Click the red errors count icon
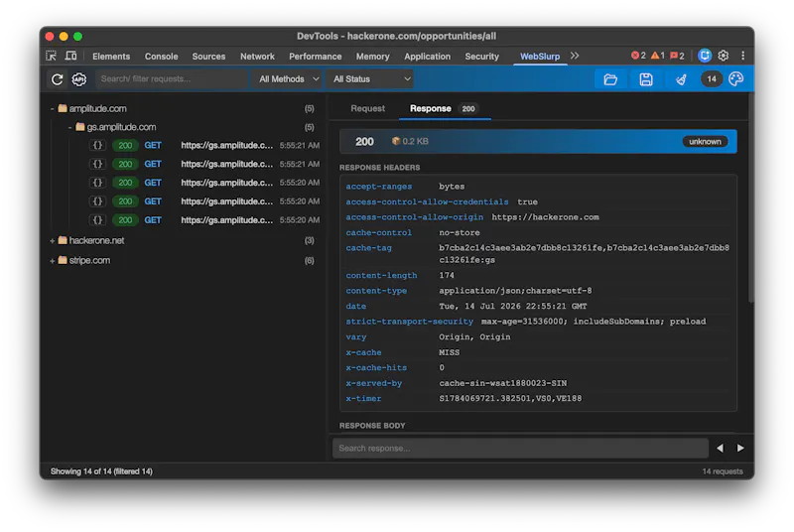The image size is (794, 532). [638, 56]
